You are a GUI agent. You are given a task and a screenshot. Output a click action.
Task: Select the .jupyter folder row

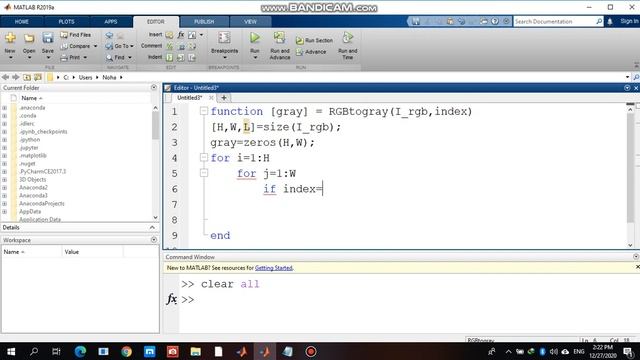[x=77, y=148]
